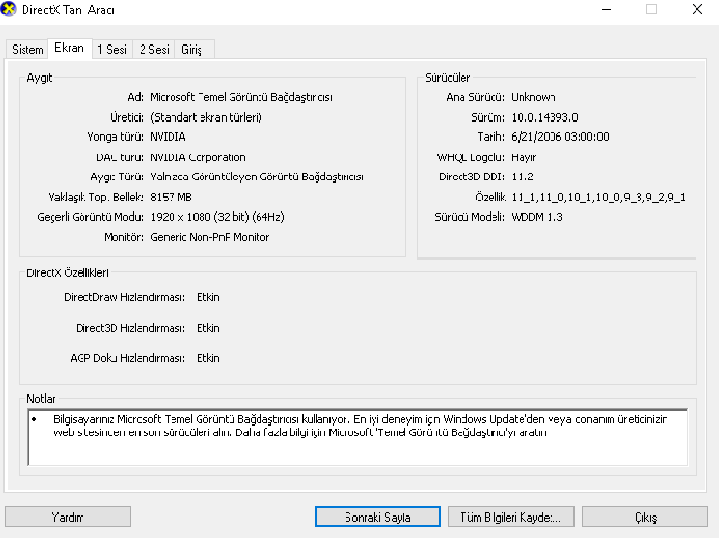Image resolution: width=719 pixels, height=538 pixels.
Task: Switch to the Sistem tab
Action: (28, 49)
